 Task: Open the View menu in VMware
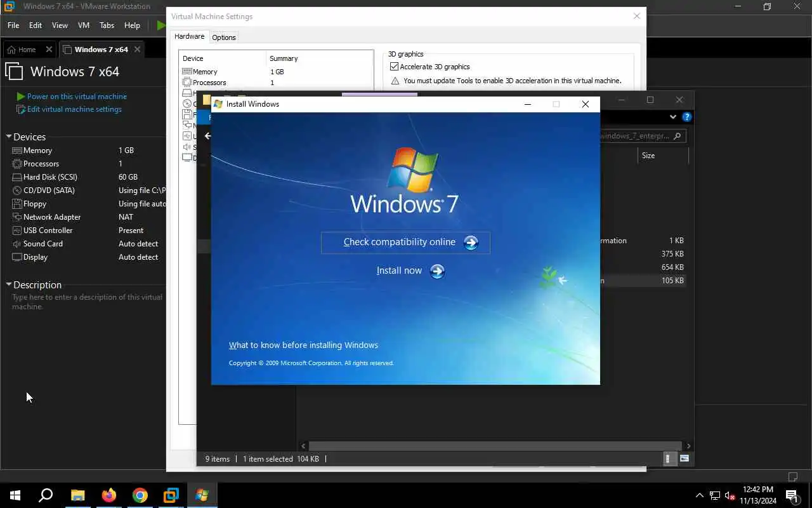[60, 25]
